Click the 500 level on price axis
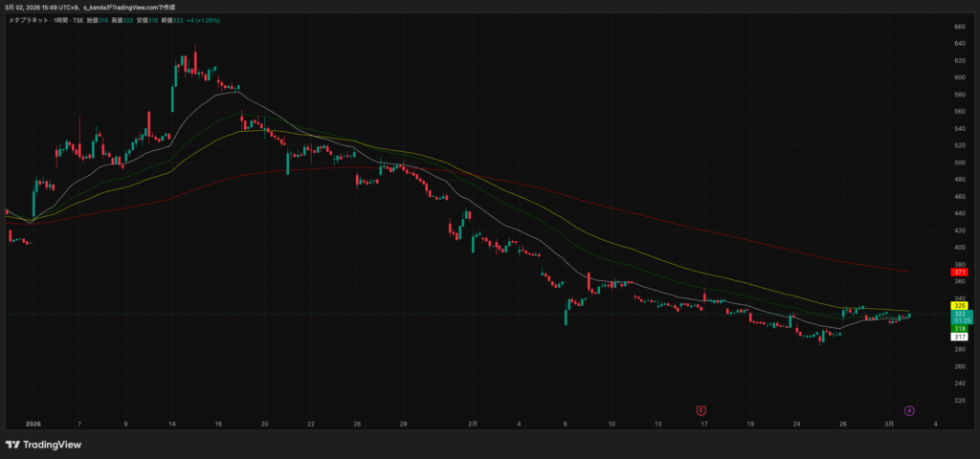 (x=958, y=163)
